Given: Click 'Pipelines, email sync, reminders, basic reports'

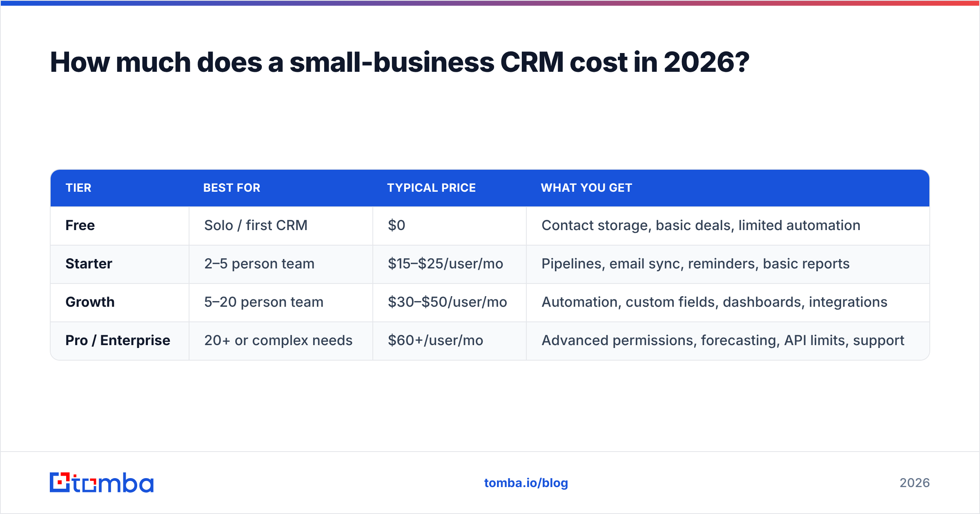Looking at the screenshot, I should (x=695, y=264).
